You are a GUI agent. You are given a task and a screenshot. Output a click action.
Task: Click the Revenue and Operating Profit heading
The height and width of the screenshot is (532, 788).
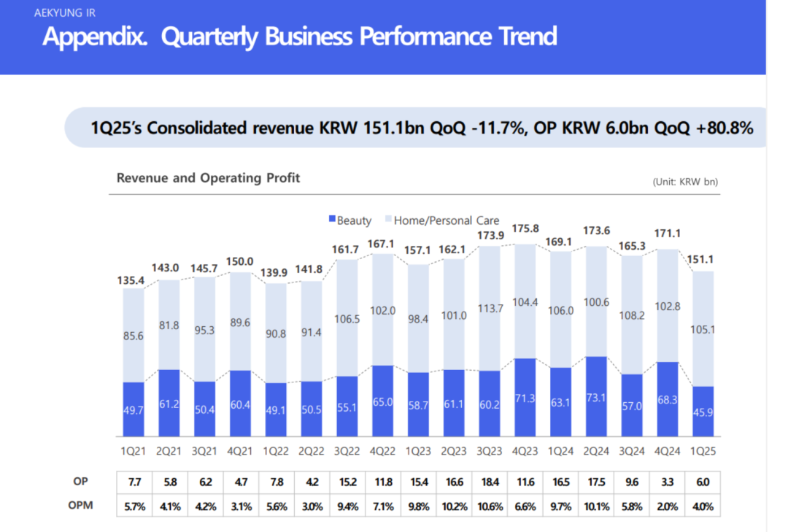coord(208,178)
